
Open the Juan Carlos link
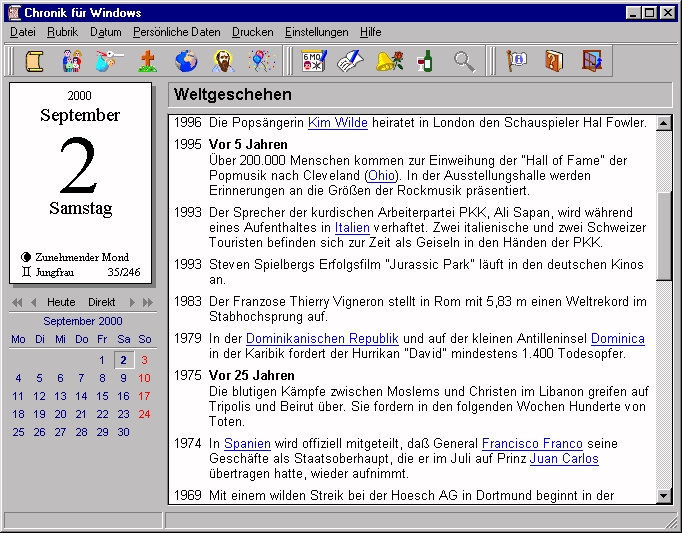pos(564,459)
